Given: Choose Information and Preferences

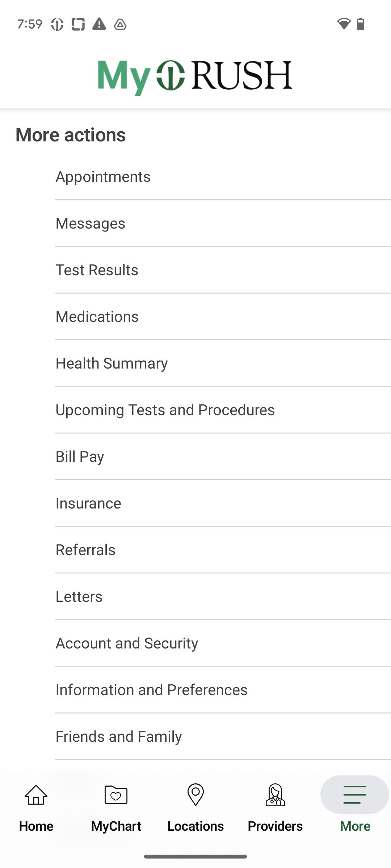Looking at the screenshot, I should click(223, 690).
